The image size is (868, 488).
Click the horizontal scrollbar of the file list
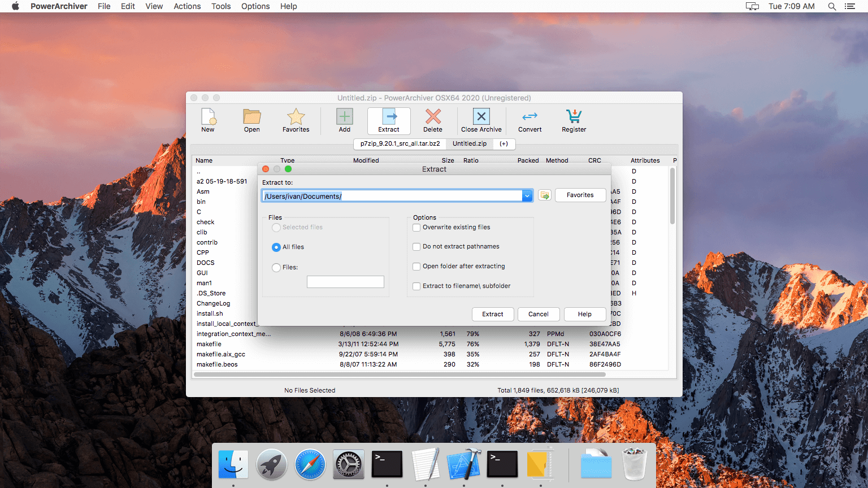point(400,374)
